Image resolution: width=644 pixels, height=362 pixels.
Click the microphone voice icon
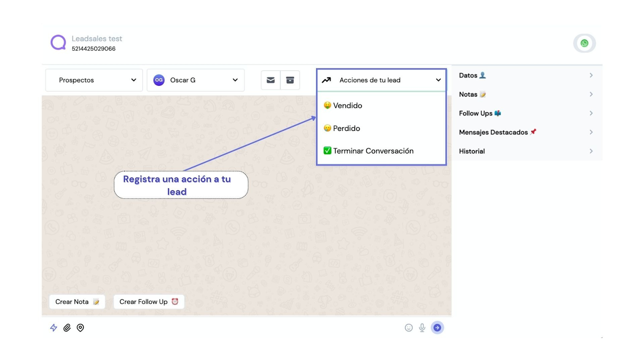point(422,327)
